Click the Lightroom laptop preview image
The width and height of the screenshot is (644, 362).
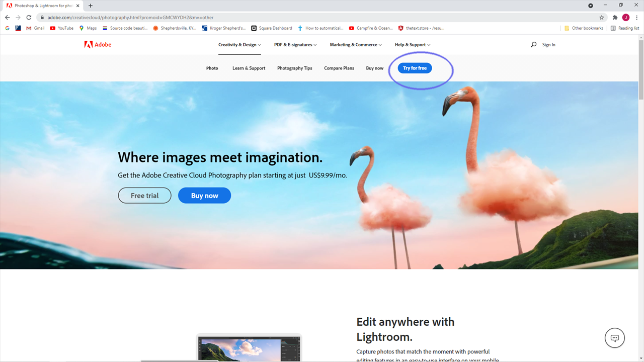[x=249, y=348]
